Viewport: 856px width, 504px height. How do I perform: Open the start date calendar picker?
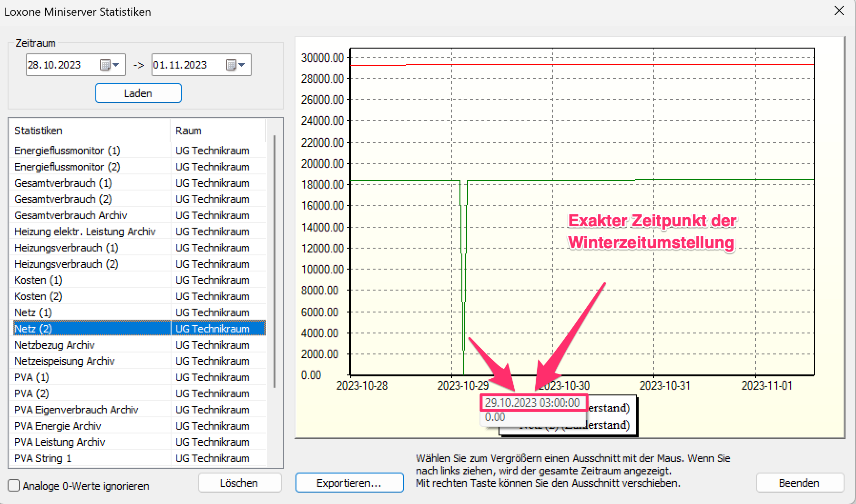[110, 65]
